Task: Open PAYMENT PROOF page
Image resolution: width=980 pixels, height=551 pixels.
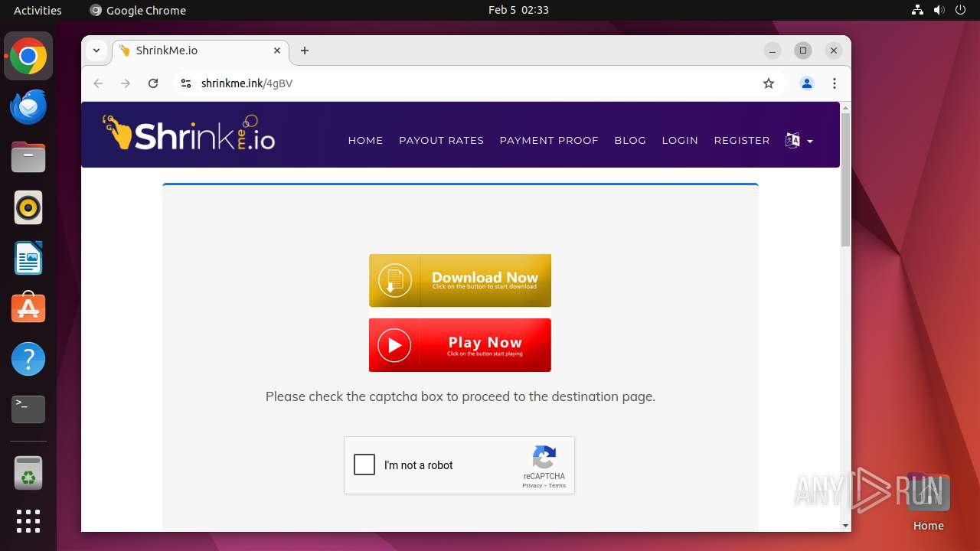Action: 549,141
